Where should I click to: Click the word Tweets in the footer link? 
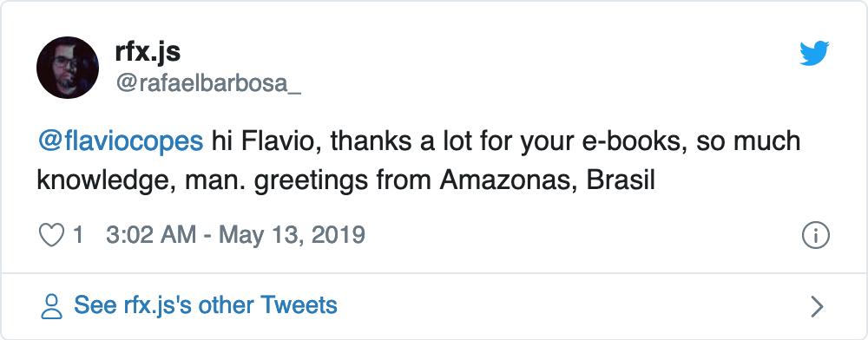(299, 305)
